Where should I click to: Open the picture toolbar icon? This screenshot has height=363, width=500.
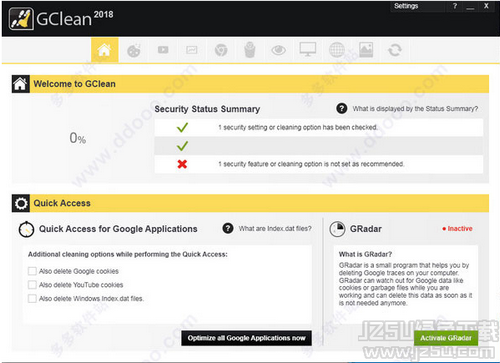pyautogui.click(x=366, y=50)
